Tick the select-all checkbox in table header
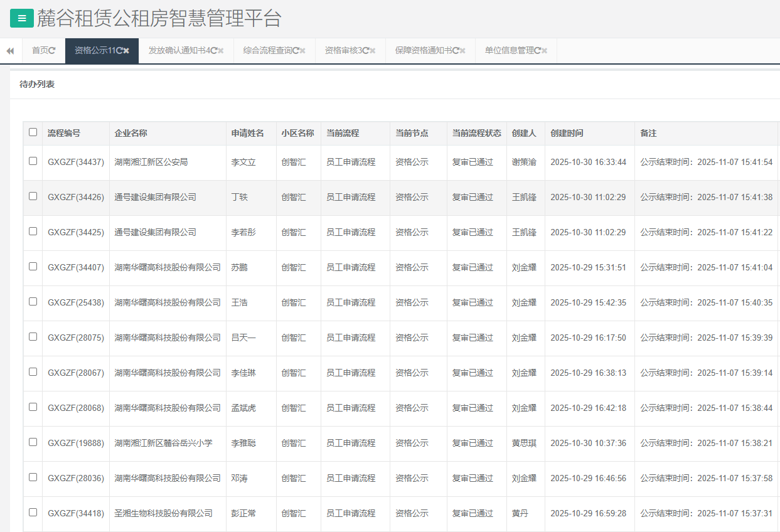 click(33, 132)
